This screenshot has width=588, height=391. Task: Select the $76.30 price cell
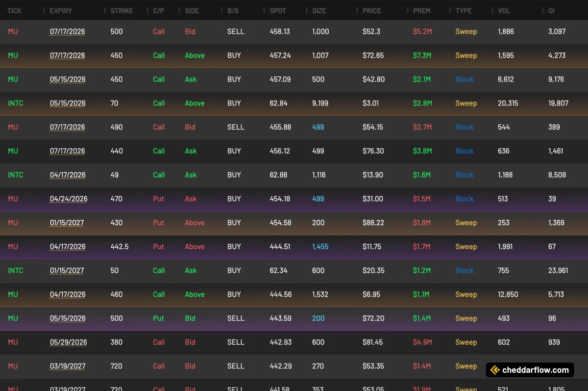373,151
